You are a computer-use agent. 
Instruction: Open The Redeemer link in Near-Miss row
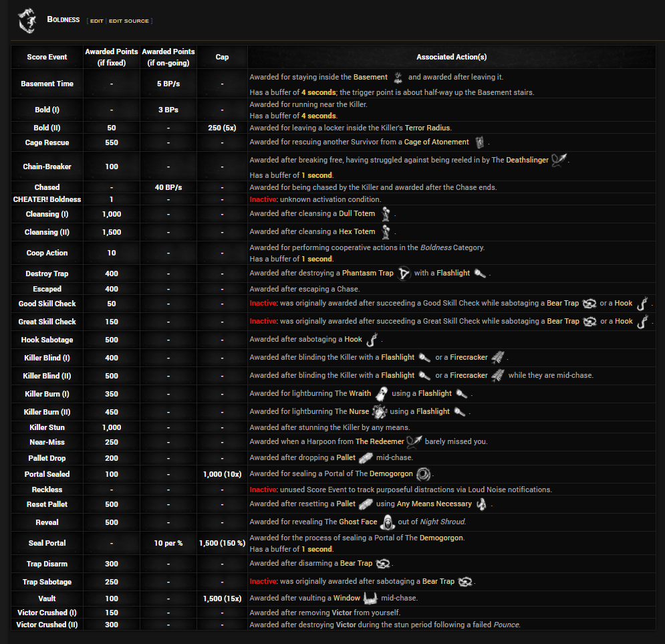[x=380, y=441]
